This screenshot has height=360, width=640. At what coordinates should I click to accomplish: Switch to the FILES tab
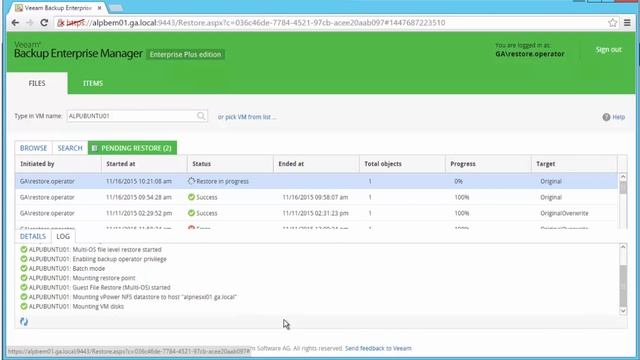point(37,83)
